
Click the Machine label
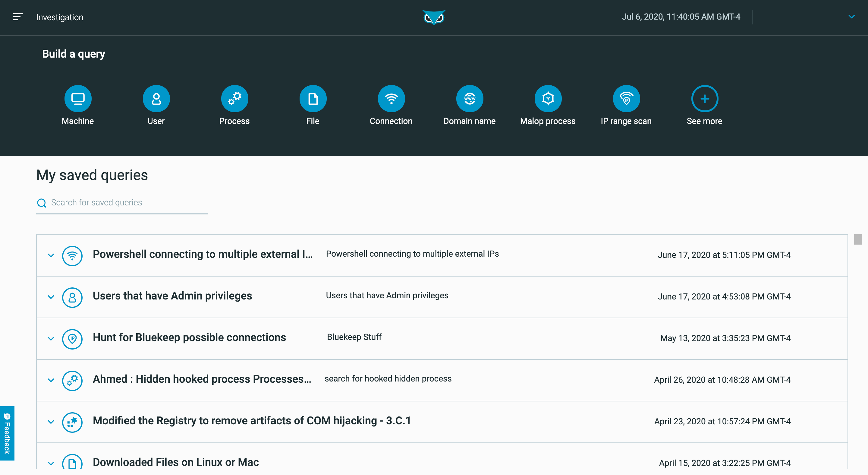pyautogui.click(x=78, y=121)
